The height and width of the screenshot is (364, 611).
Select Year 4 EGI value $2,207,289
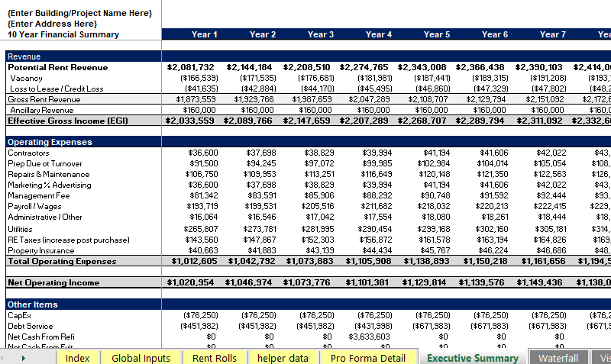tap(364, 121)
